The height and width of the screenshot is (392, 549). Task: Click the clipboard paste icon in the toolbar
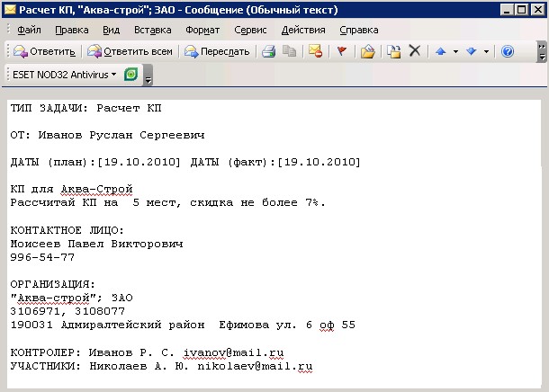(393, 52)
